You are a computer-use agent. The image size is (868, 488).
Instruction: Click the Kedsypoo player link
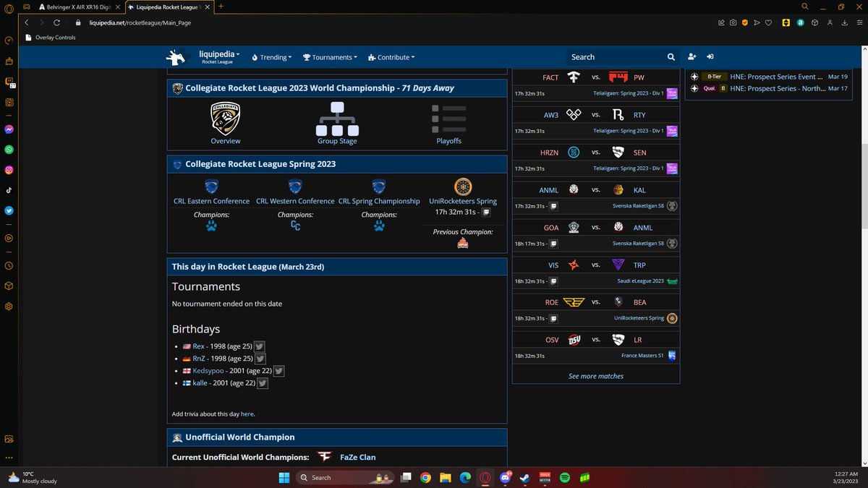coord(208,371)
